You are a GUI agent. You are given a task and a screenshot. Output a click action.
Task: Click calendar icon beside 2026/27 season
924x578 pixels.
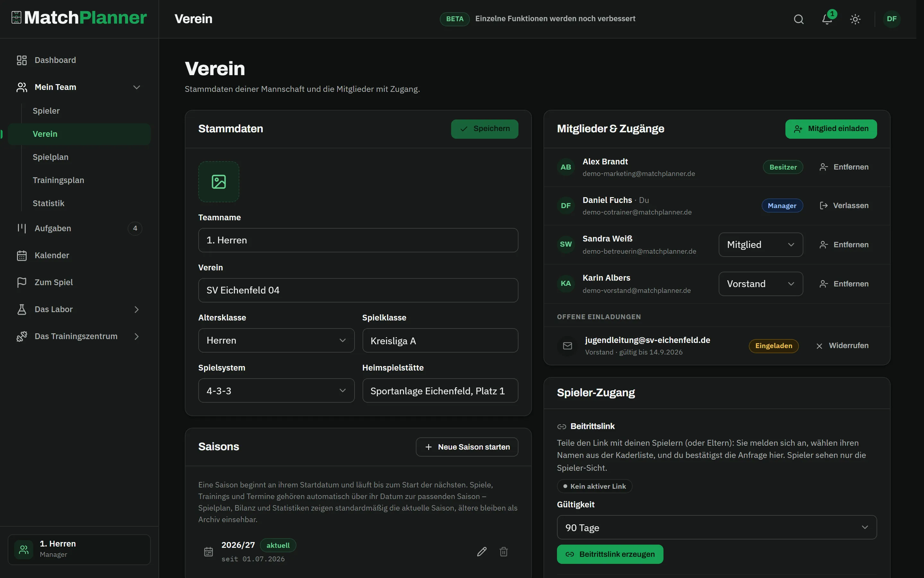pyautogui.click(x=209, y=552)
